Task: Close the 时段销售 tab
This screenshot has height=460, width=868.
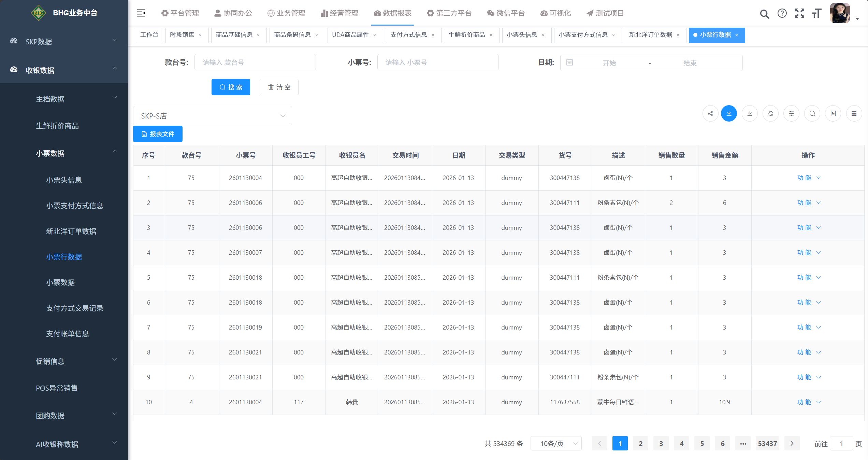Action: coord(200,35)
